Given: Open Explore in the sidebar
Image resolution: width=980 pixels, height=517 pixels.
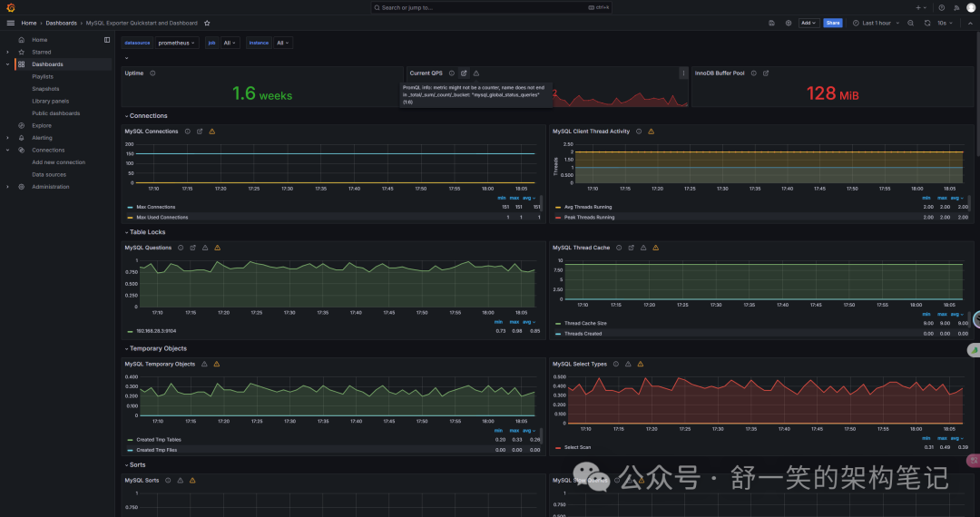Looking at the screenshot, I should tap(42, 125).
